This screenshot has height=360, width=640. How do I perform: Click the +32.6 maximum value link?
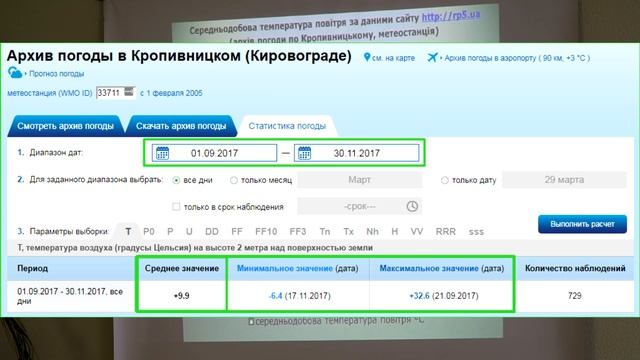(420, 296)
